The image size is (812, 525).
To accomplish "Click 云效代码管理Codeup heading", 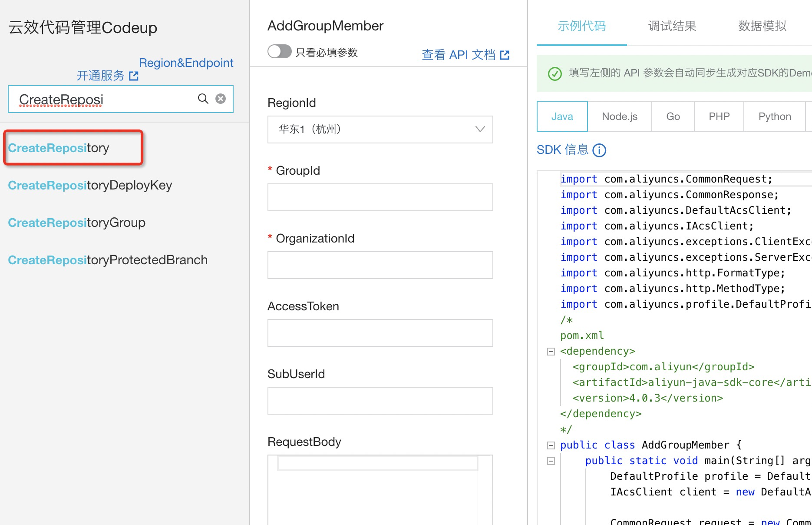I will point(83,27).
